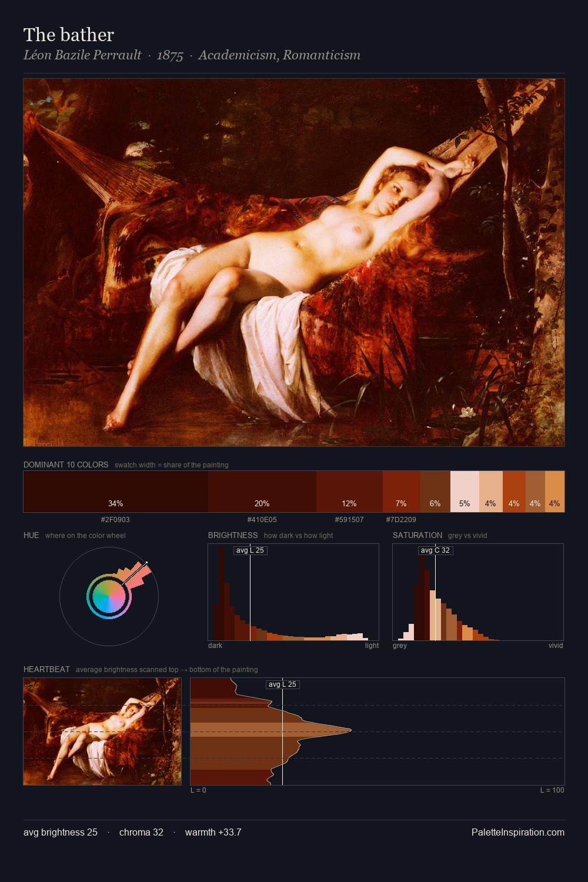Click the "HEARTBEAT" section heading
The height and width of the screenshot is (882, 588).
46,669
